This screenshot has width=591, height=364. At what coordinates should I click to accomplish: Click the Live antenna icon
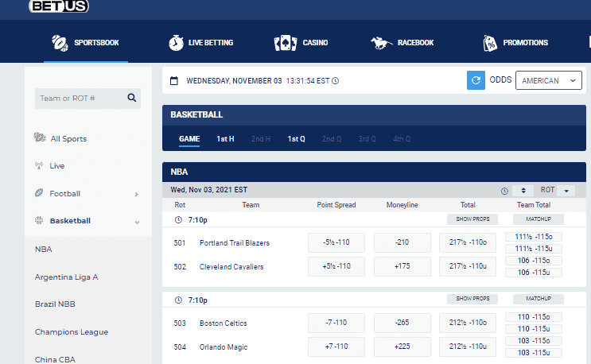point(39,165)
